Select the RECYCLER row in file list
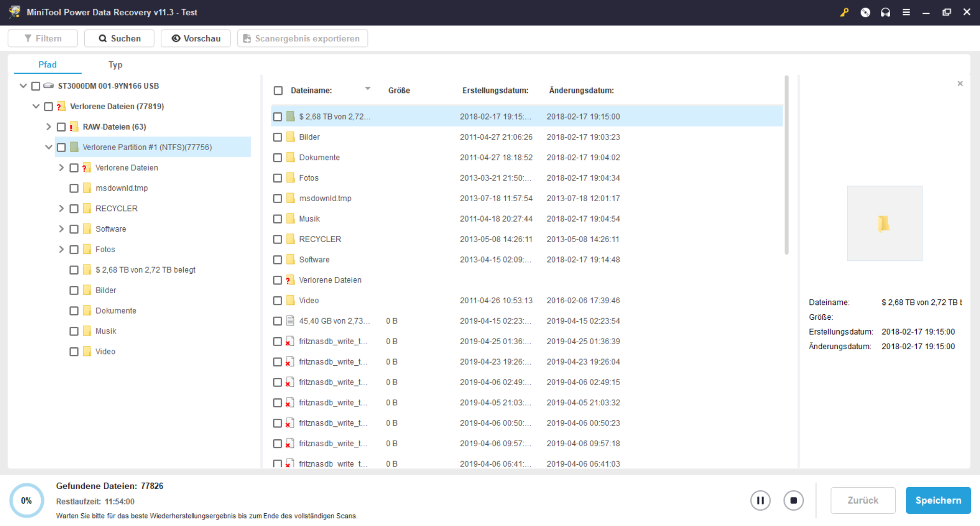Viewport: 980px width, 526px height. pos(527,239)
